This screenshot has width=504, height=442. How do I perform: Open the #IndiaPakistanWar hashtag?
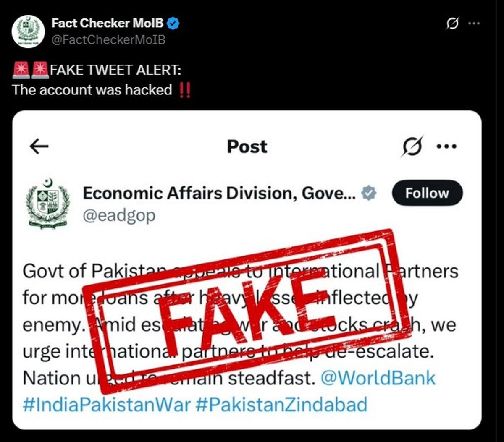pos(107,405)
